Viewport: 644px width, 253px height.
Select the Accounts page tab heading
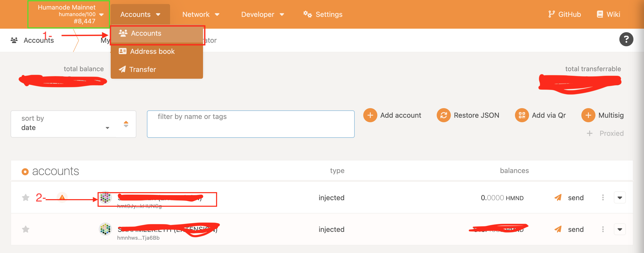coord(32,40)
